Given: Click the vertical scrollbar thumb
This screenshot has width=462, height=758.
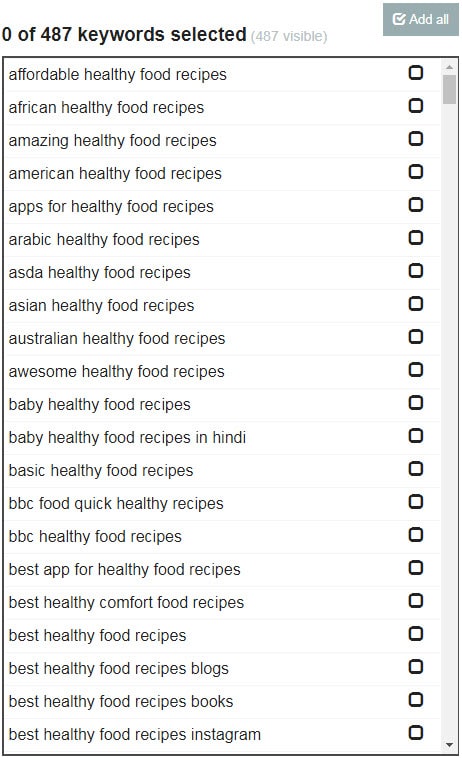Looking at the screenshot, I should (x=449, y=89).
